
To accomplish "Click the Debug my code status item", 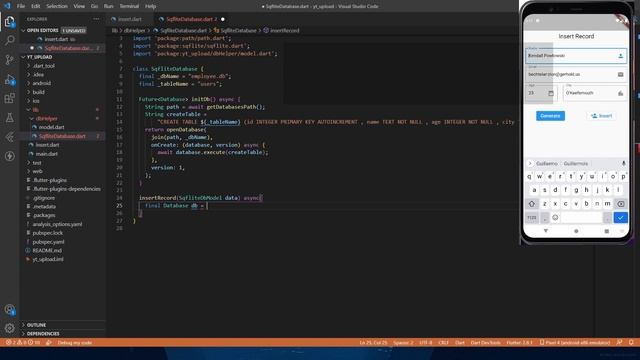I will [x=75, y=342].
